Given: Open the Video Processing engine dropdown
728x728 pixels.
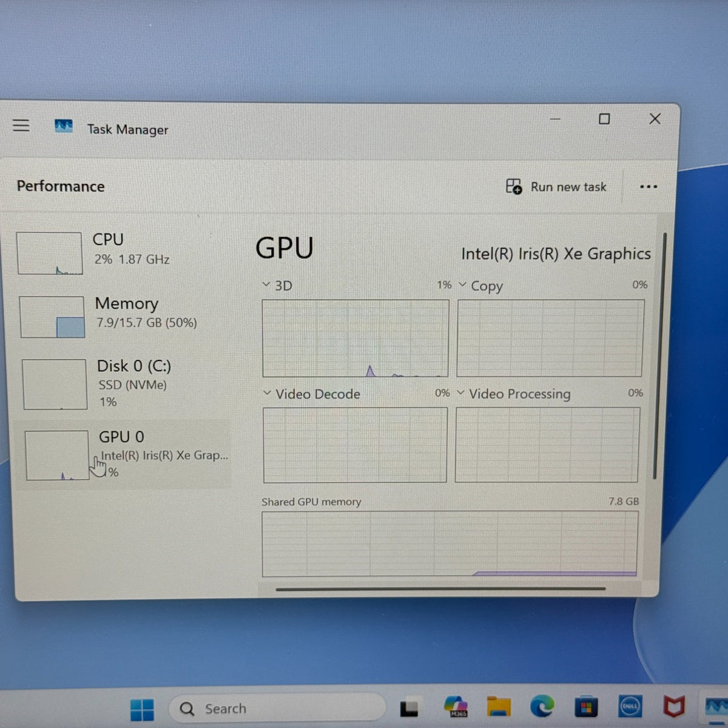Looking at the screenshot, I should (460, 393).
